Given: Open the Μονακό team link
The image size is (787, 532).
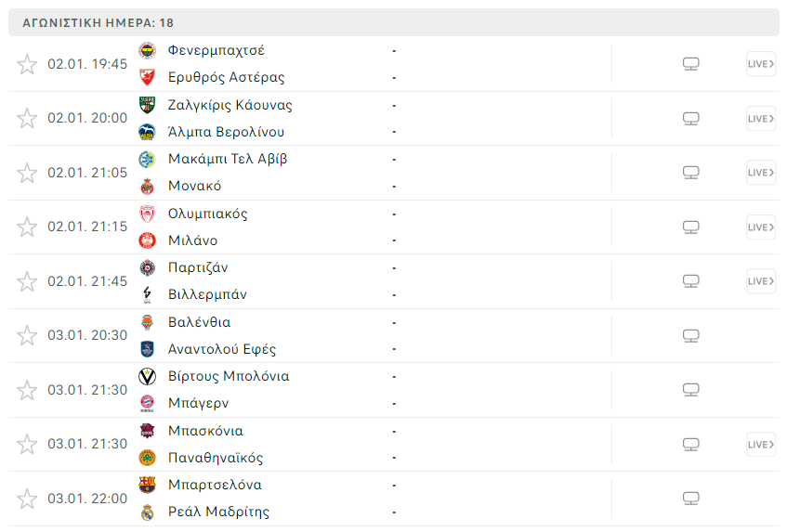Looking at the screenshot, I should (194, 186).
